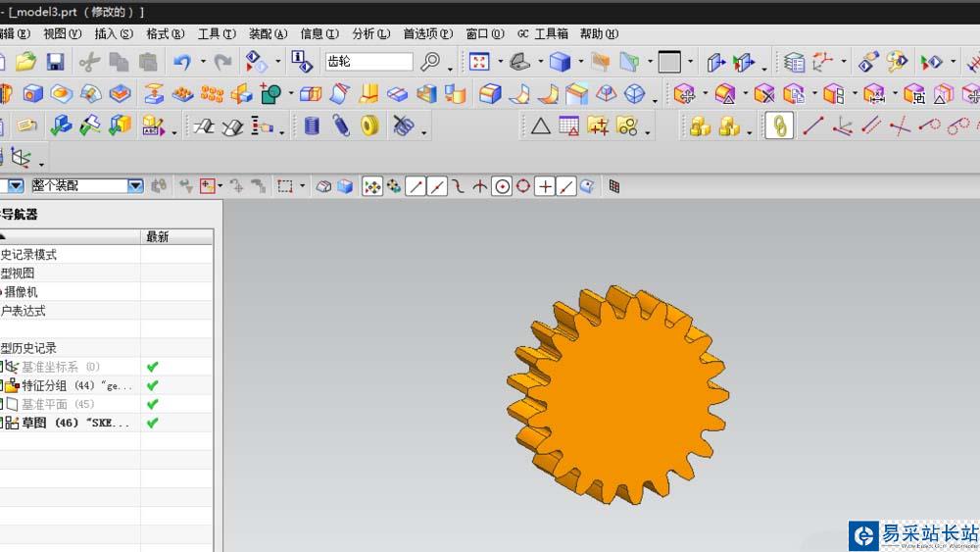This screenshot has width=980, height=552.
Task: Click the Information icon with letter i
Action: [x=302, y=61]
